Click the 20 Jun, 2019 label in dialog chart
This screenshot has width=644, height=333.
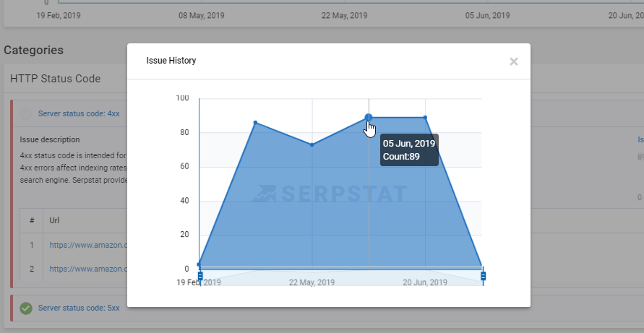click(425, 282)
